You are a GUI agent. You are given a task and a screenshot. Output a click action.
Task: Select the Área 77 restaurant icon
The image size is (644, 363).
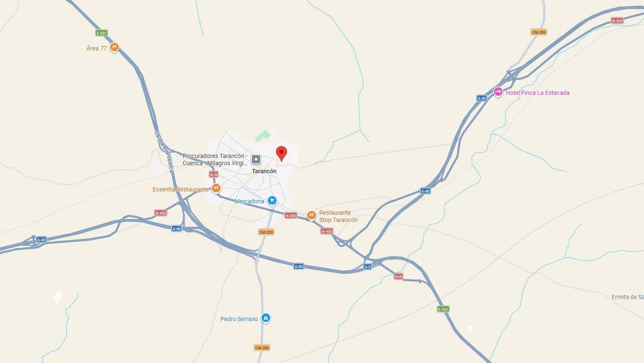pyautogui.click(x=114, y=47)
